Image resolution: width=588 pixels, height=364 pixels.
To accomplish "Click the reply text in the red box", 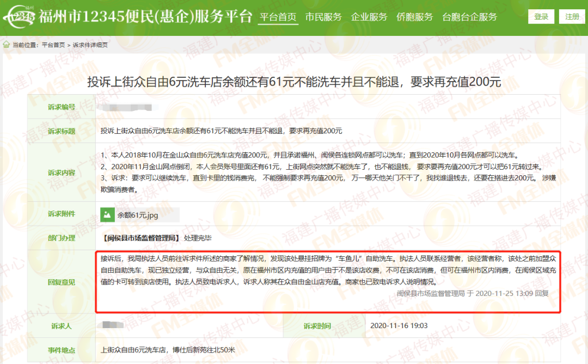I will point(327,270).
